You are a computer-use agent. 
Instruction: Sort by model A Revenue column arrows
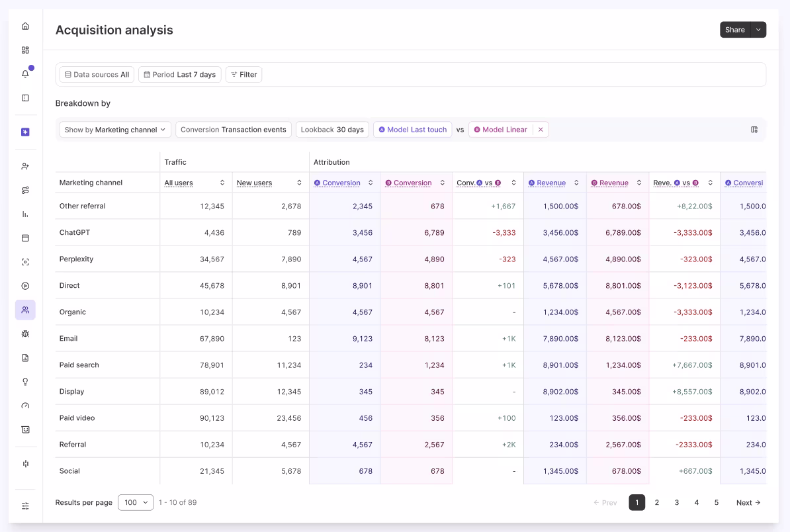[x=576, y=183]
